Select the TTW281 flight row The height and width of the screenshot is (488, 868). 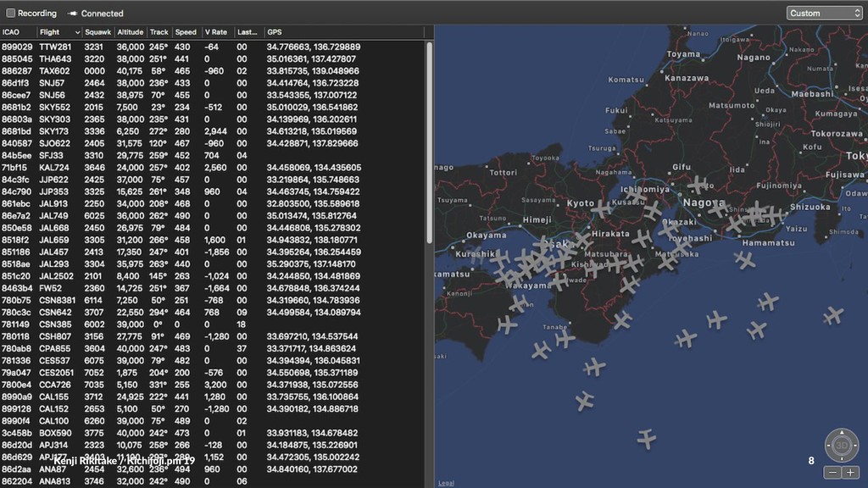(x=213, y=47)
